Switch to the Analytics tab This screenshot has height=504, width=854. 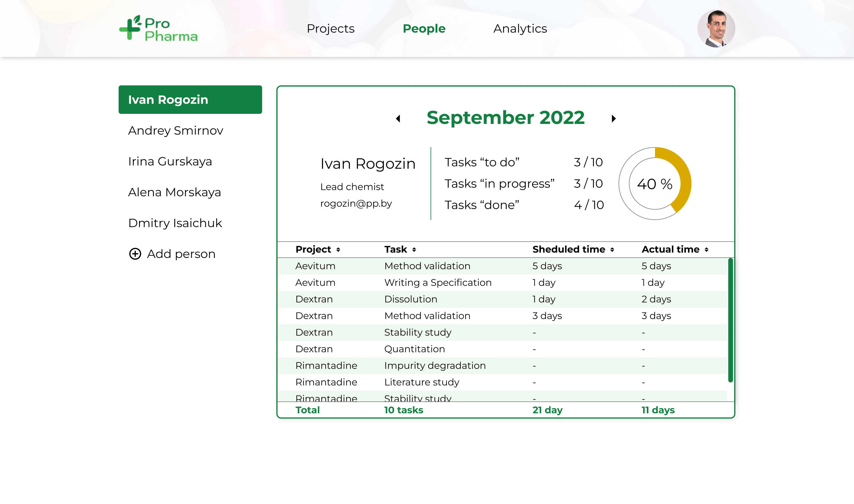click(520, 28)
